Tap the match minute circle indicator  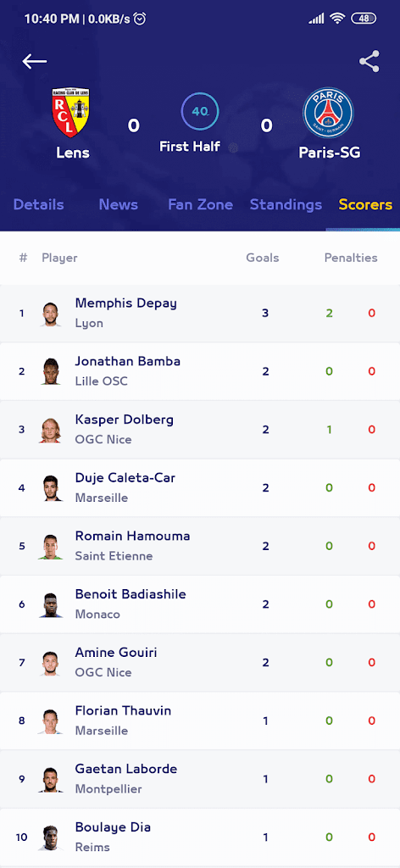coord(200,111)
